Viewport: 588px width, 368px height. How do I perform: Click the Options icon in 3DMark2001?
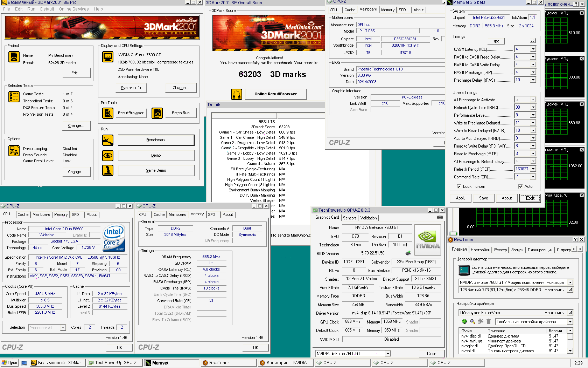14,151
